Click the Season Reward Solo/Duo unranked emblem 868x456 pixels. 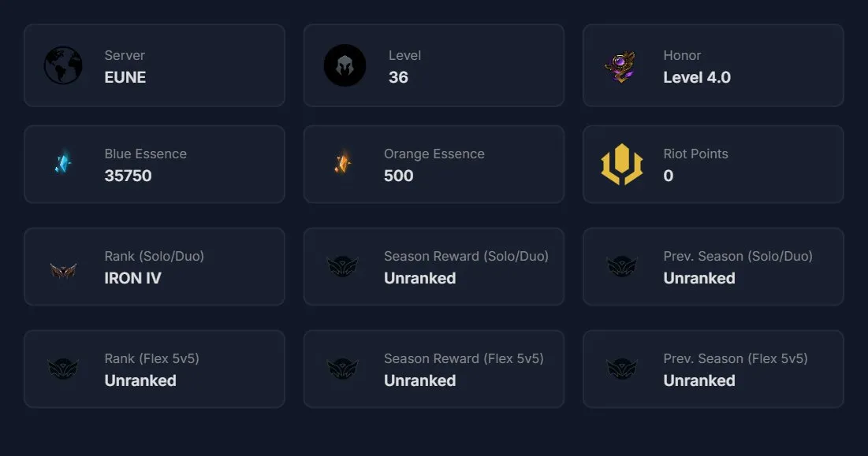(x=343, y=266)
